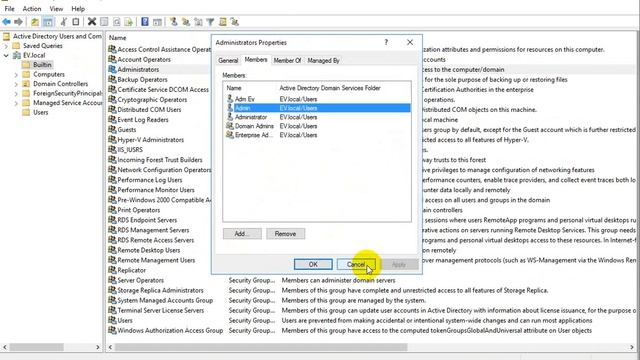Click the Copy toolbar icon
The image size is (640, 360).
click(x=76, y=22)
